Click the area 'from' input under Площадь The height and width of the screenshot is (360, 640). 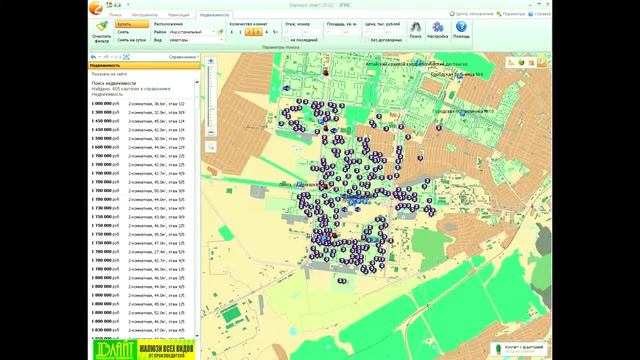point(333,32)
